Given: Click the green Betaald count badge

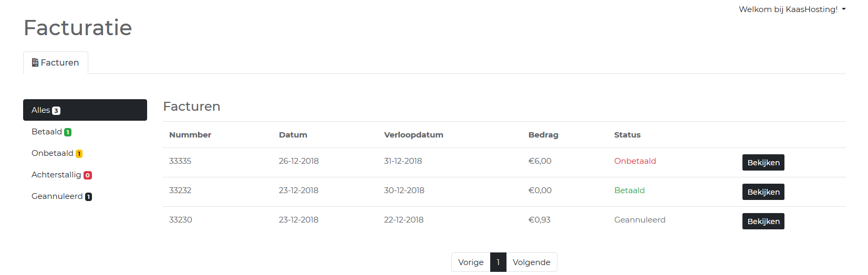Looking at the screenshot, I should pyautogui.click(x=68, y=132).
